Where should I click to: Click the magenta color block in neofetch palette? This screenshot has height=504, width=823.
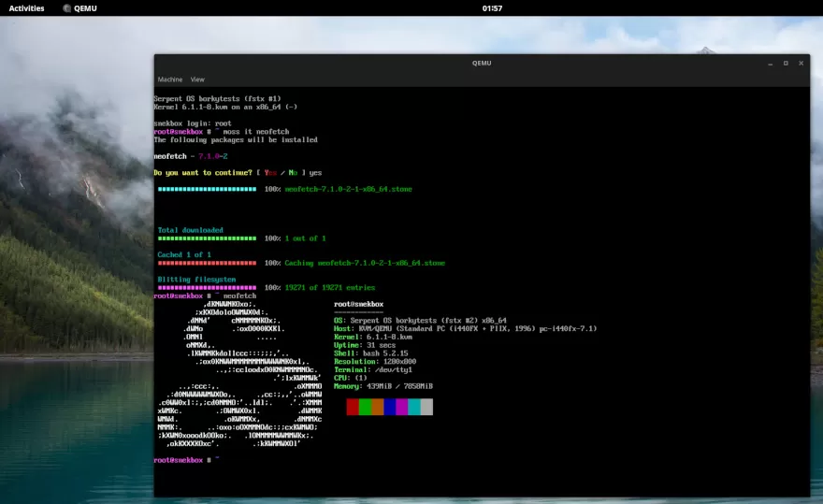[x=402, y=407]
